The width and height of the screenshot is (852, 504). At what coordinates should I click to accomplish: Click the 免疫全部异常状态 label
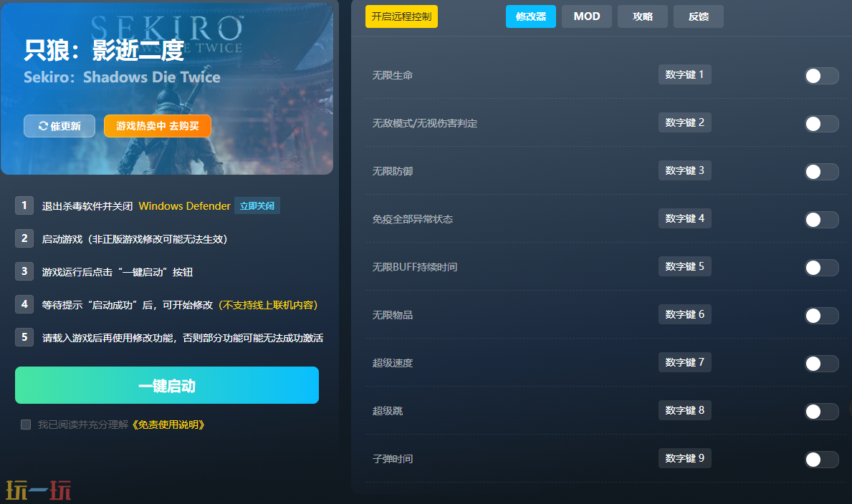tap(413, 219)
